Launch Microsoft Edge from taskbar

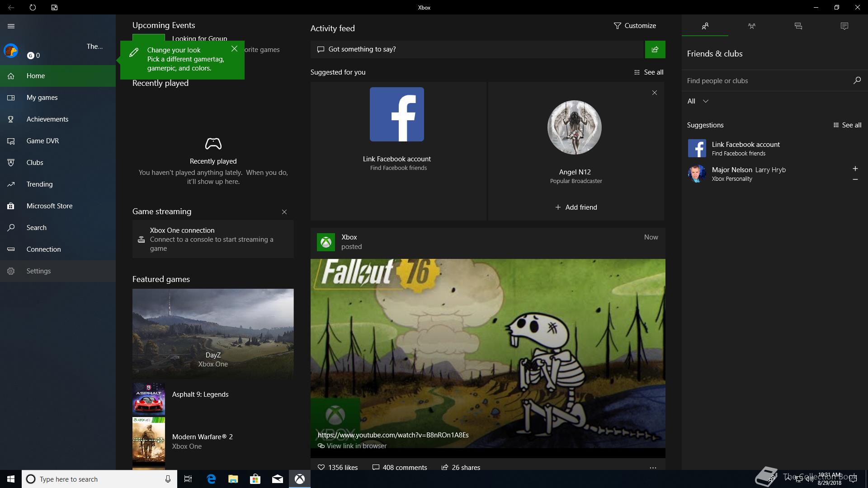(x=211, y=479)
